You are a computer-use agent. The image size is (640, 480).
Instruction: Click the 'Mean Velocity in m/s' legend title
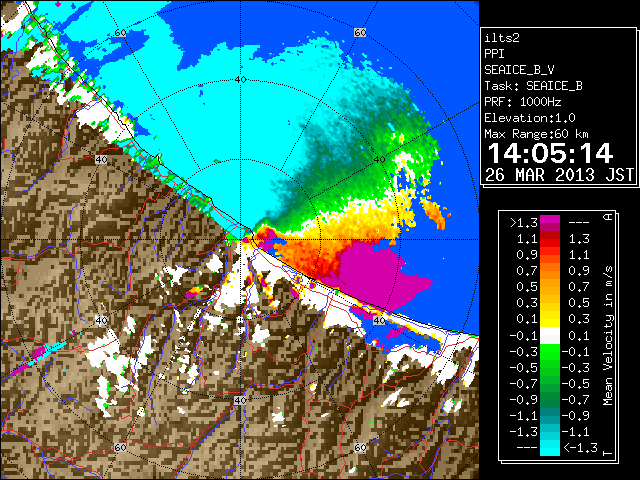(x=608, y=336)
